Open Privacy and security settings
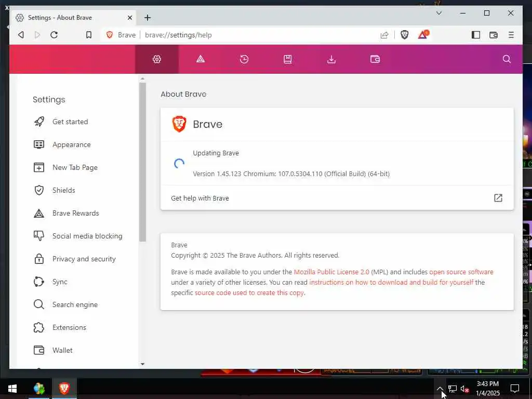532x399 pixels. coord(84,259)
